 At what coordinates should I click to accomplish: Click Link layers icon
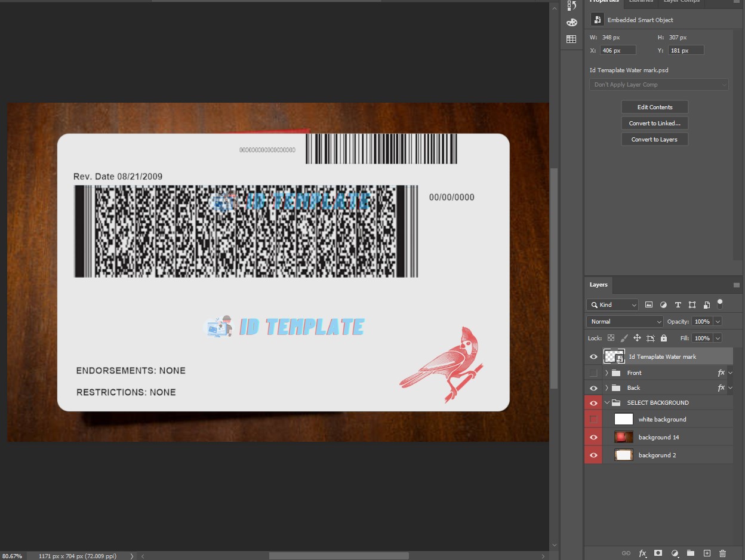coord(626,553)
